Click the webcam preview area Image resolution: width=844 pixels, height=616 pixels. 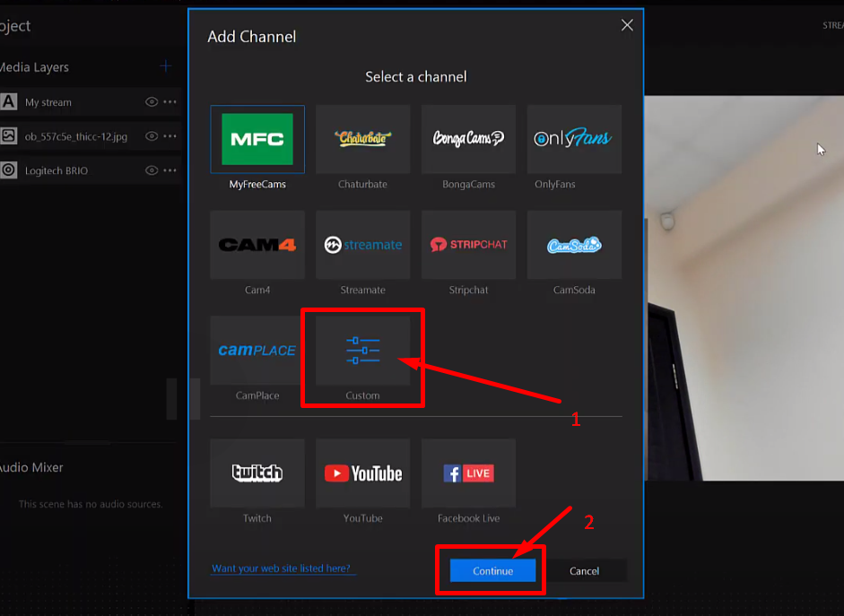click(744, 288)
